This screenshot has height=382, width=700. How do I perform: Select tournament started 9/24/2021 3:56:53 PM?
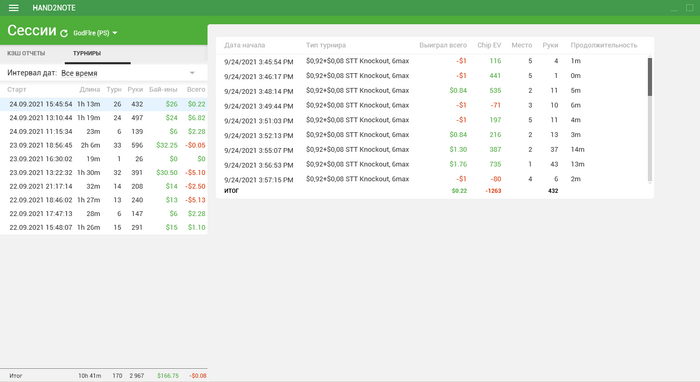pyautogui.click(x=432, y=164)
